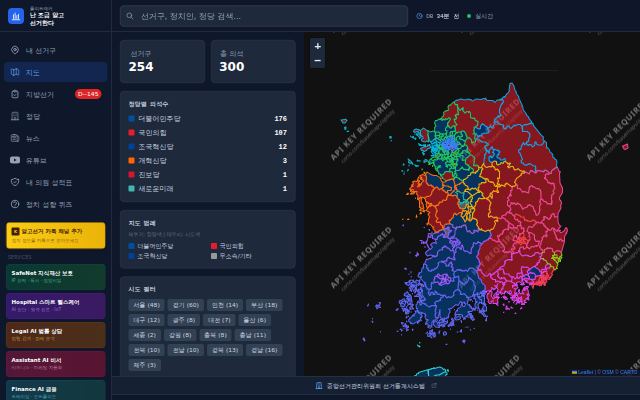Go to the 뉴스 menu item
This screenshot has height=400, width=640.
[56, 138]
